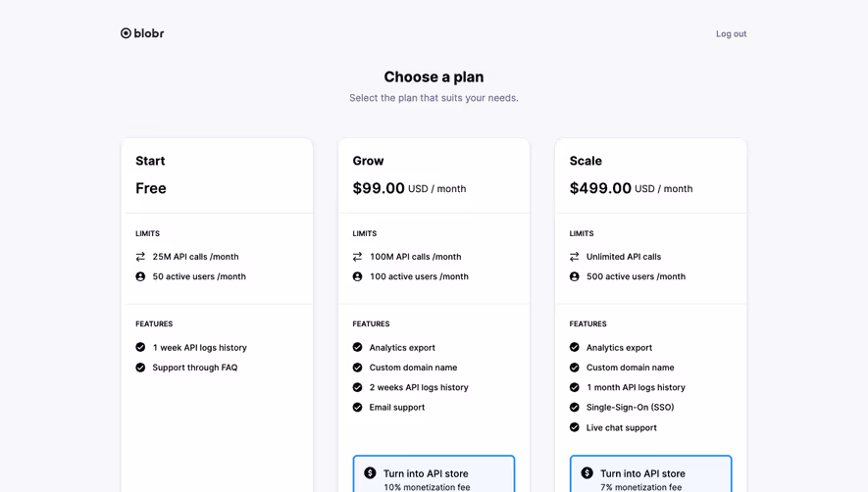868x492 pixels.
Task: Select Turn into API store with 10% fee
Action: coord(434,473)
